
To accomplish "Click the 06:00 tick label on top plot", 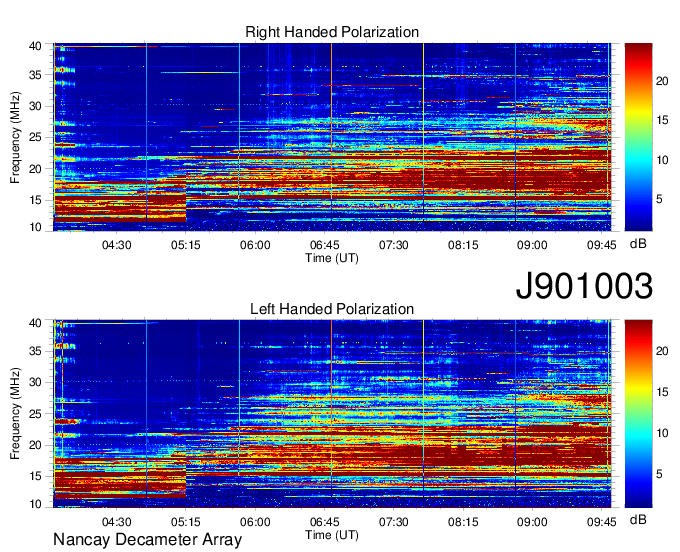I will [x=255, y=245].
